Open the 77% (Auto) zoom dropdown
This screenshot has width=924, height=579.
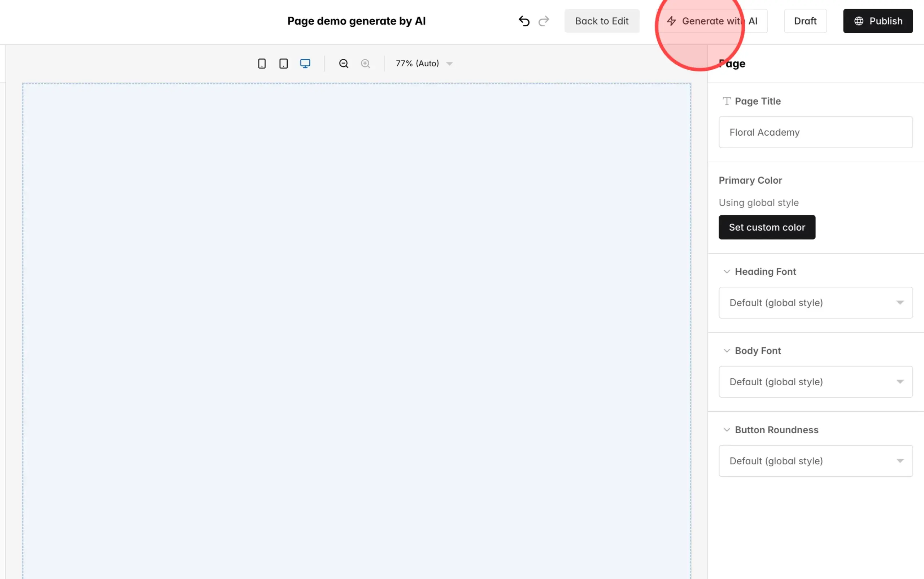[x=424, y=63]
